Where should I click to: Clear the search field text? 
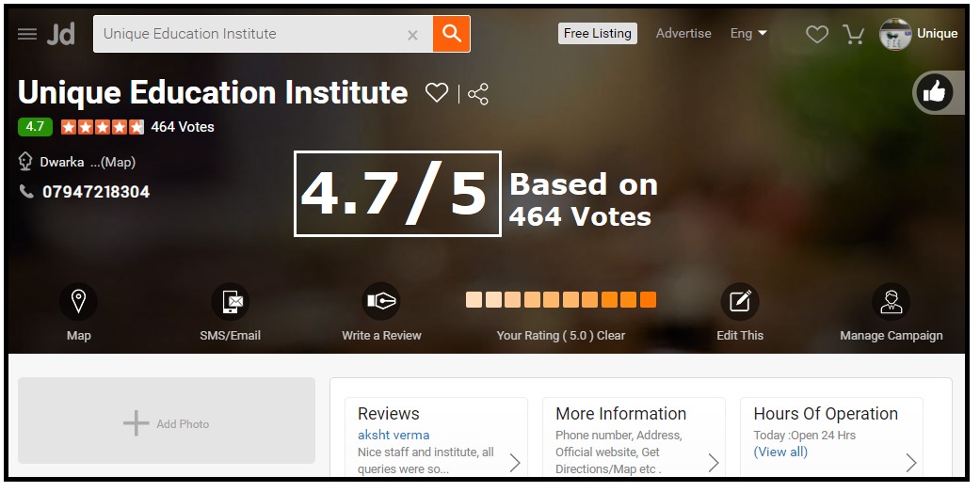pyautogui.click(x=412, y=35)
